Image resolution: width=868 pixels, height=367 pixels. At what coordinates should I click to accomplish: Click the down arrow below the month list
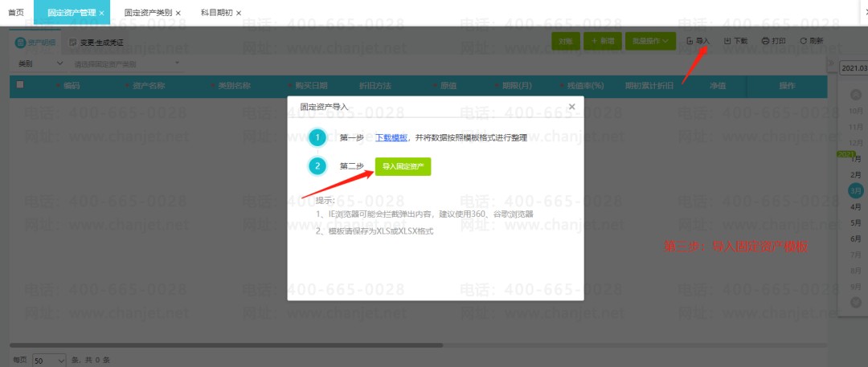856,302
